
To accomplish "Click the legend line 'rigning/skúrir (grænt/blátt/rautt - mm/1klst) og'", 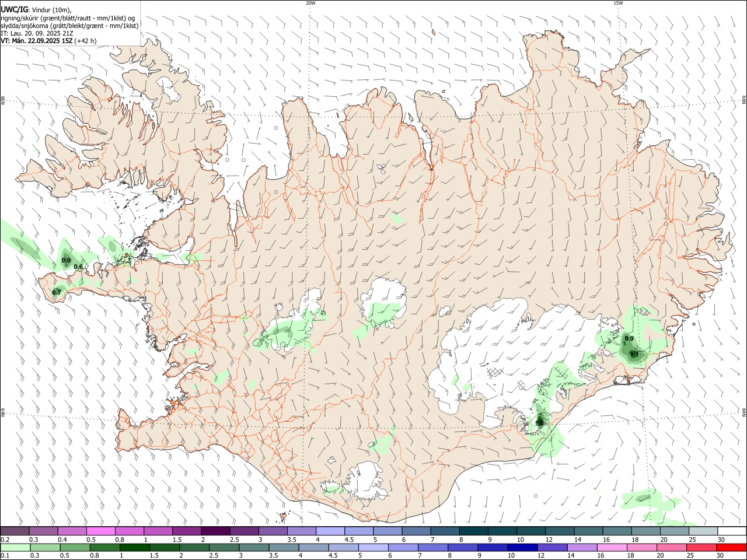I will pos(68,18).
